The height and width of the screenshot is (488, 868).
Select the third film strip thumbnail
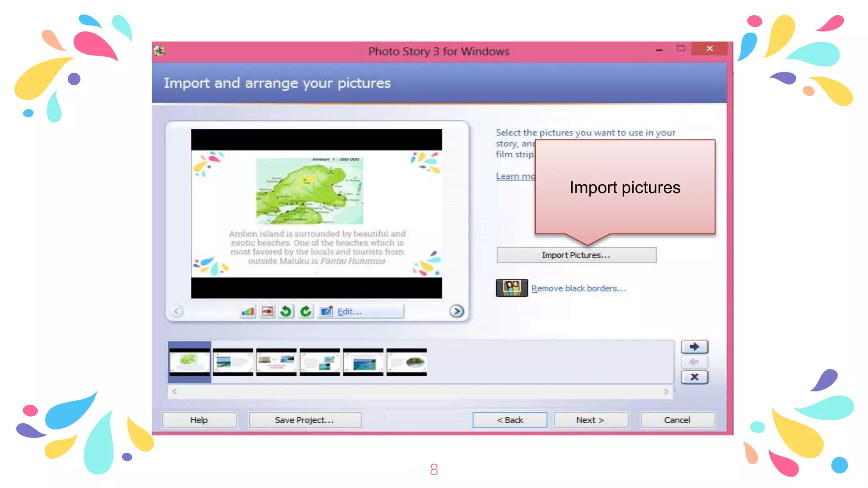tap(276, 362)
